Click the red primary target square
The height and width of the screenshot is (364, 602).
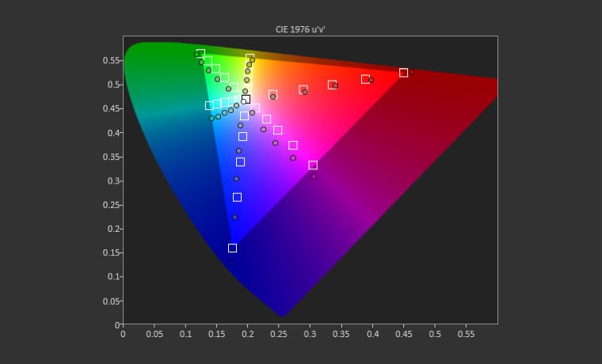pyautogui.click(x=403, y=73)
